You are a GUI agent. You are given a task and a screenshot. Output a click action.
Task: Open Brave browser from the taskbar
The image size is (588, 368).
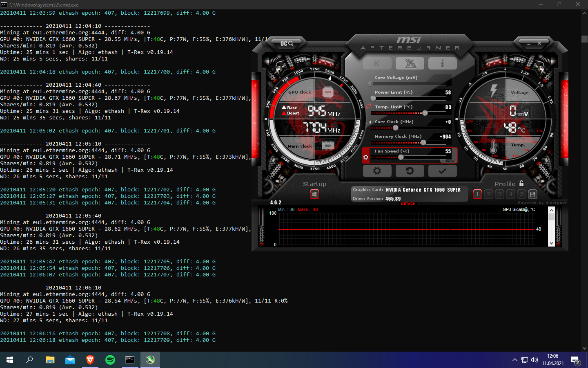pyautogui.click(x=90, y=360)
